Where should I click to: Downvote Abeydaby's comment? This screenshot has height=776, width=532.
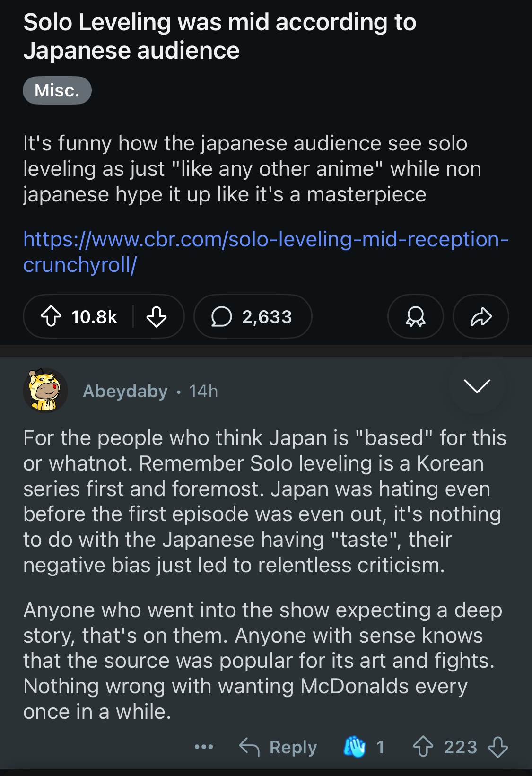[497, 747]
